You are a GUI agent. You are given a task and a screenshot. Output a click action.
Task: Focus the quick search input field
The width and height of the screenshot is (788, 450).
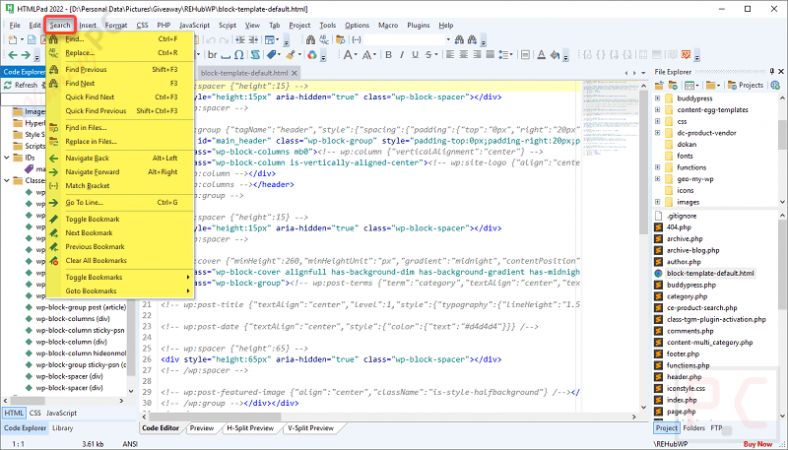[x=404, y=40]
